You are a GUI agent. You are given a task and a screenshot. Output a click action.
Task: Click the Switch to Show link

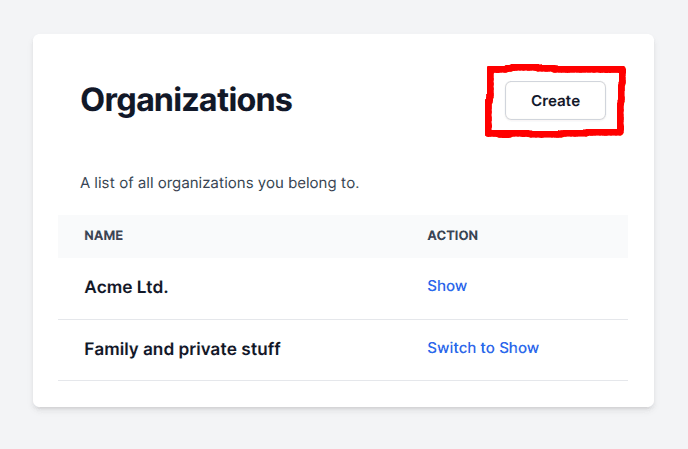(x=483, y=348)
